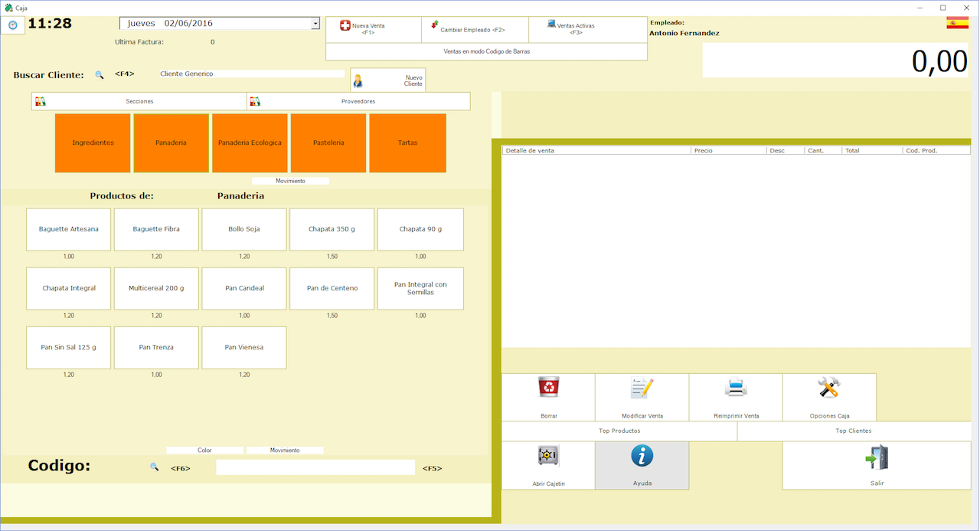Click the Borrar recycle bin icon
This screenshot has width=980, height=531.
pos(548,388)
